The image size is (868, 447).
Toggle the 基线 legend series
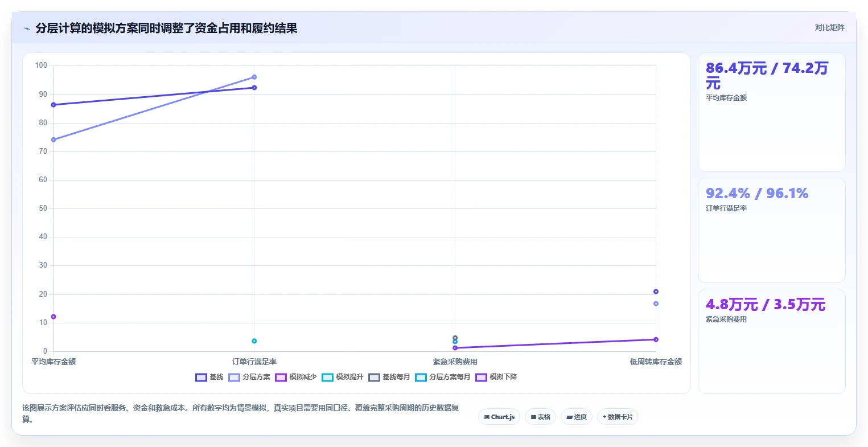[209, 377]
